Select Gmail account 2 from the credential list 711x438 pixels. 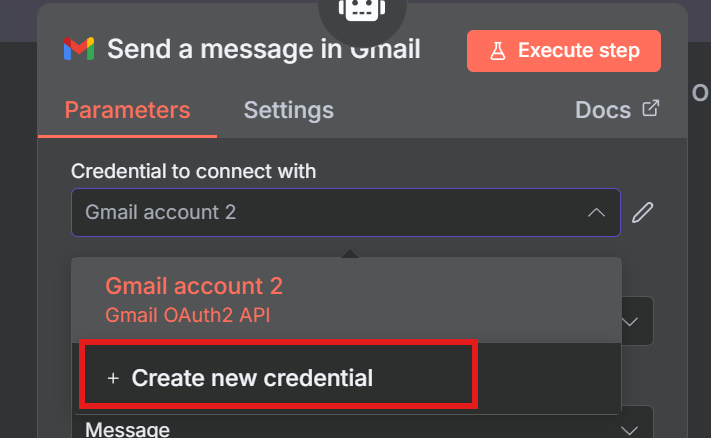[194, 287]
